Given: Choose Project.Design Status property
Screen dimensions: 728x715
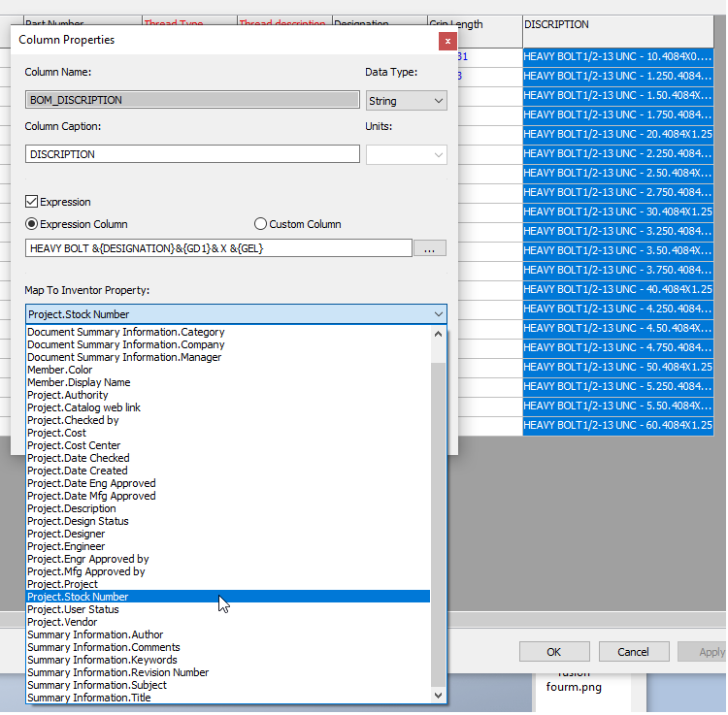Looking at the screenshot, I should 228,521.
